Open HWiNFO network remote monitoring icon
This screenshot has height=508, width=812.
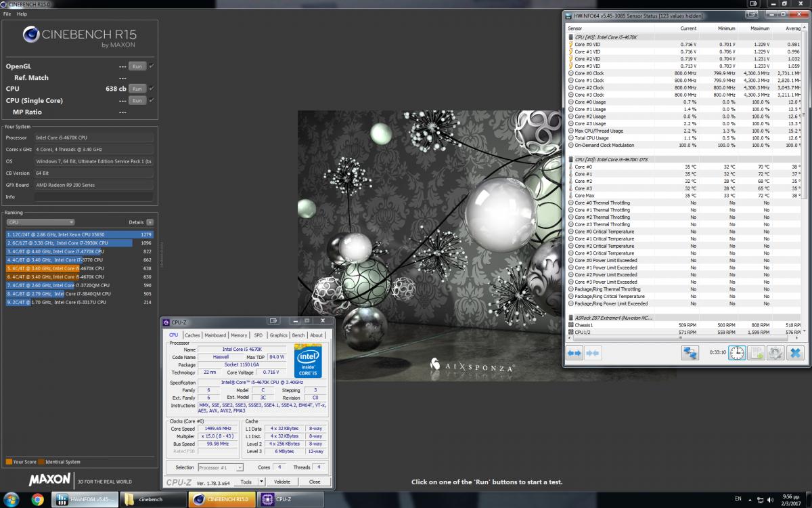tap(690, 353)
